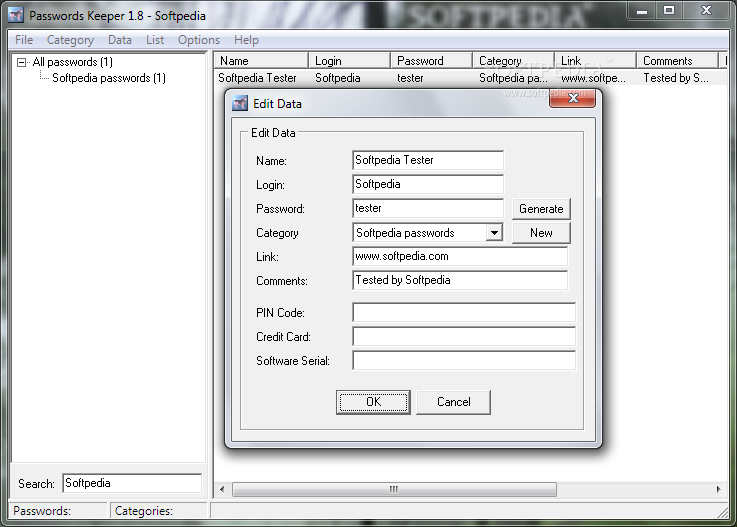The width and height of the screenshot is (737, 527).
Task: Click the Link input field
Action: (x=460, y=256)
